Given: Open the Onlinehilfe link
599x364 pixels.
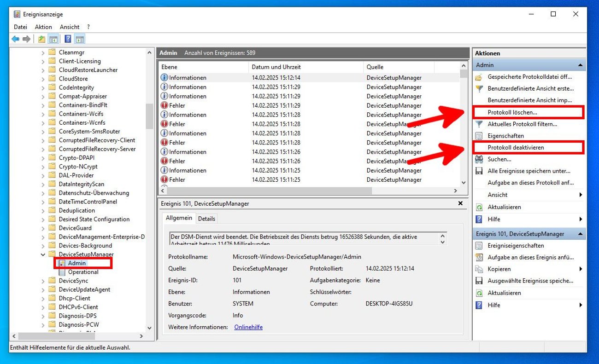Looking at the screenshot, I should pyautogui.click(x=248, y=327).
